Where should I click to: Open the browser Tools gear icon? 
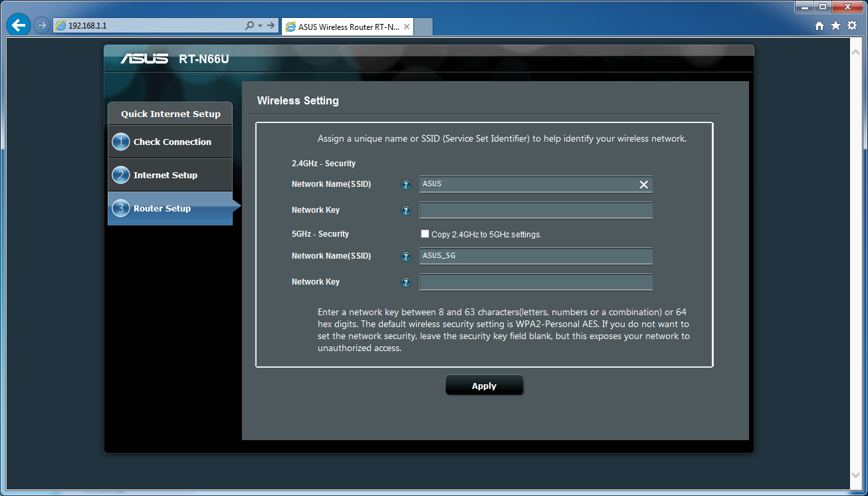[x=852, y=25]
